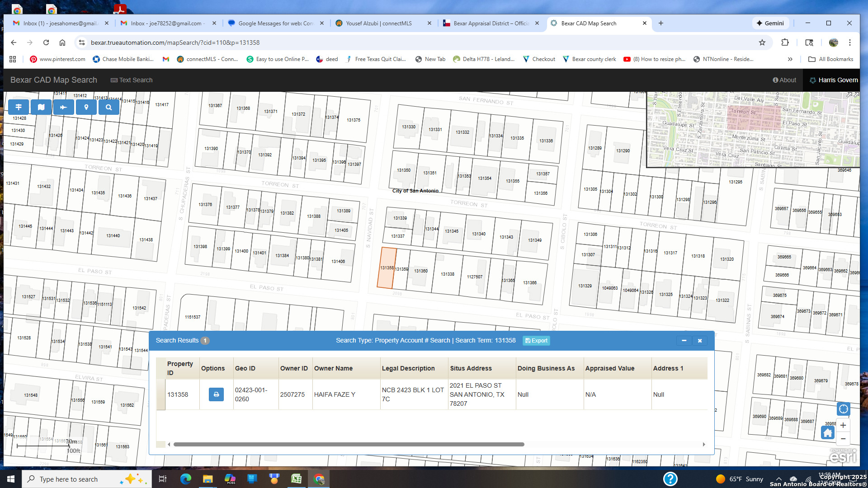This screenshot has height=488, width=868.
Task: Zoom in the map with plus button
Action: click(x=843, y=425)
